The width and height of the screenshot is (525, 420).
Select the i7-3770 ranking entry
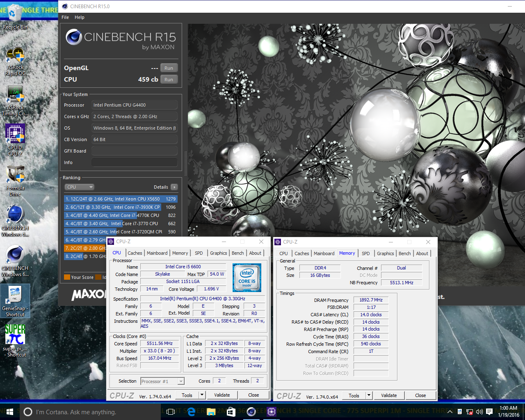121,224
